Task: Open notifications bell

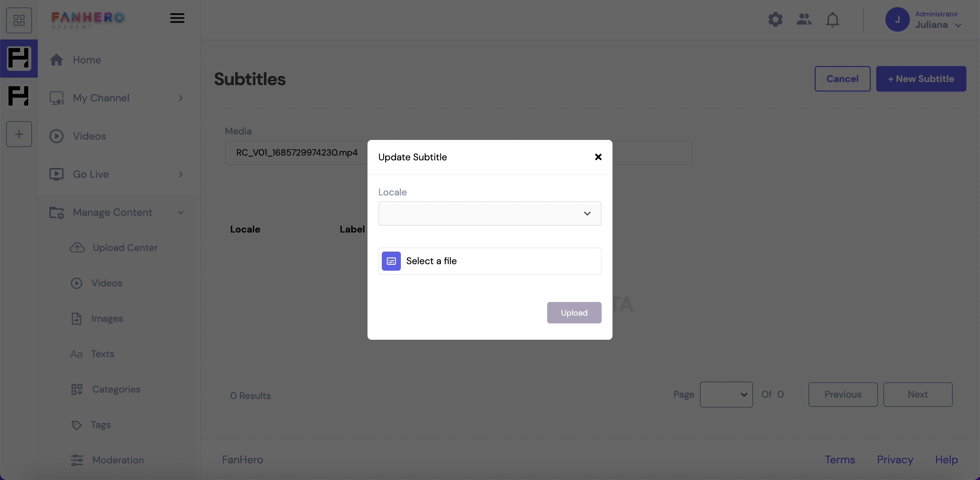Action: click(x=832, y=19)
